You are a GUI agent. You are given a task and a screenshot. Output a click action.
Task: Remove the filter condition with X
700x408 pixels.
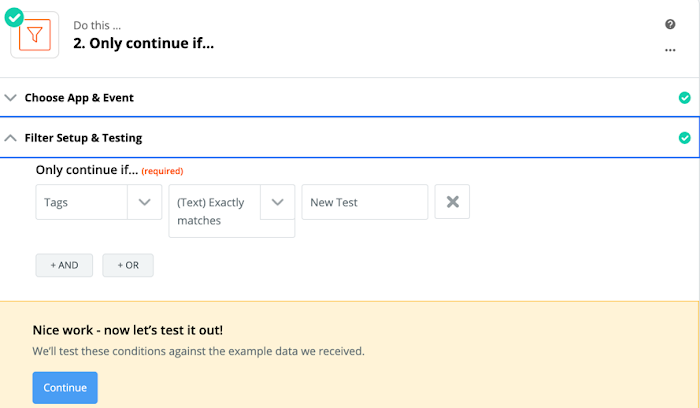click(x=452, y=202)
